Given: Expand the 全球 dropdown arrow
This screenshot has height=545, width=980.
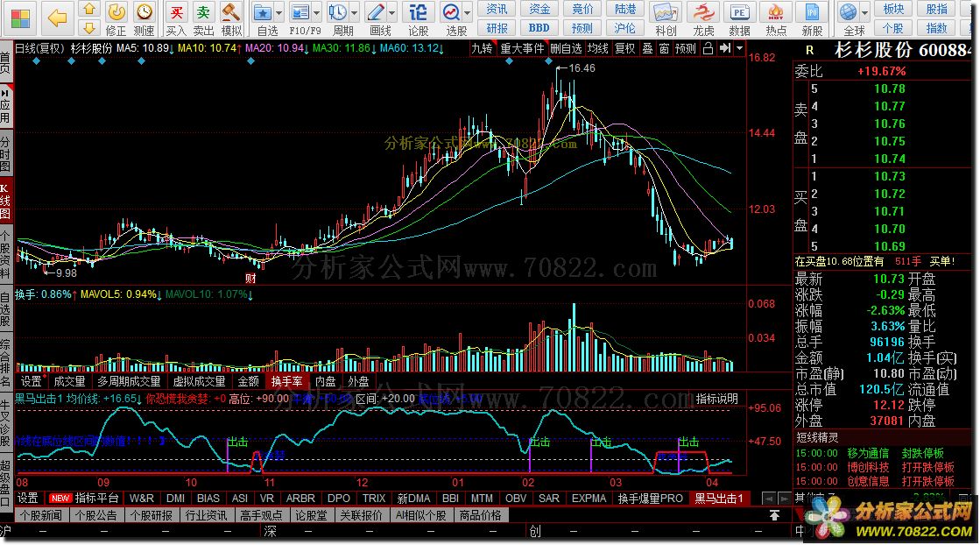Looking at the screenshot, I should 865,12.
